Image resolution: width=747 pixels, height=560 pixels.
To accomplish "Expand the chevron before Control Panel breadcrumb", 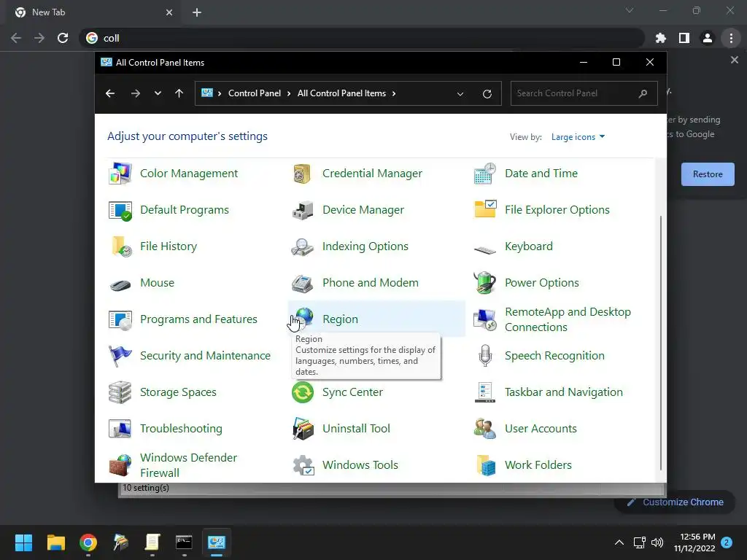I will coord(220,93).
